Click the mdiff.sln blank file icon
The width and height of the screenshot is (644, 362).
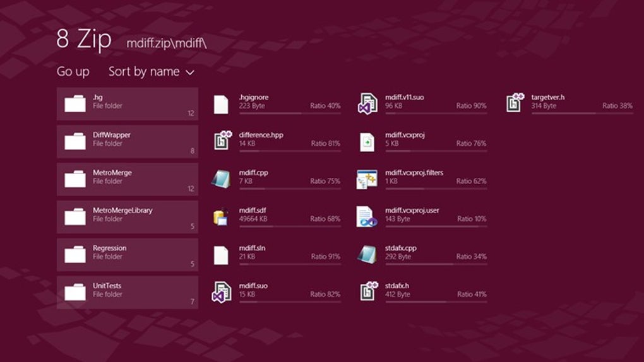tap(221, 255)
